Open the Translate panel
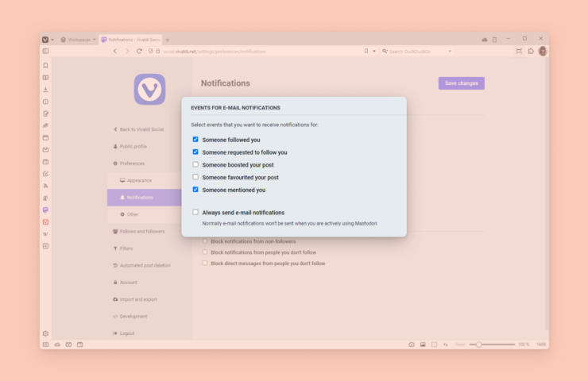The height and width of the screenshot is (381, 588). (x=45, y=126)
